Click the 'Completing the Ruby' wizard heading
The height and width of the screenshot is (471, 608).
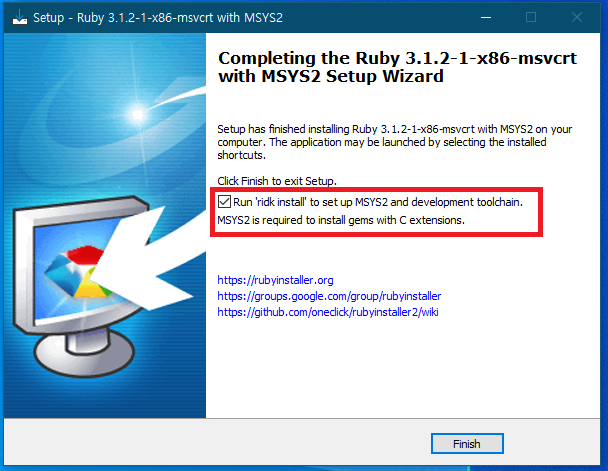[x=397, y=67]
